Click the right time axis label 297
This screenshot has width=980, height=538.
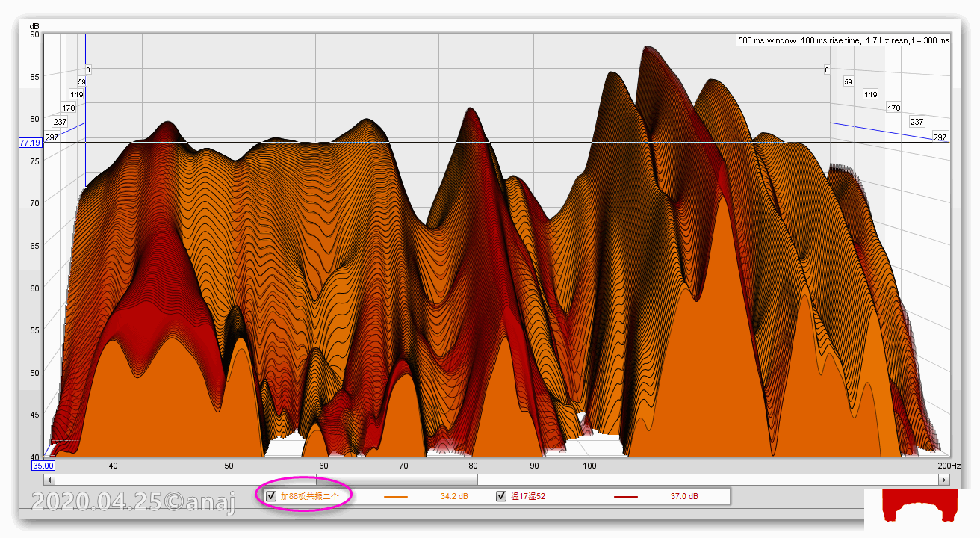pos(940,137)
